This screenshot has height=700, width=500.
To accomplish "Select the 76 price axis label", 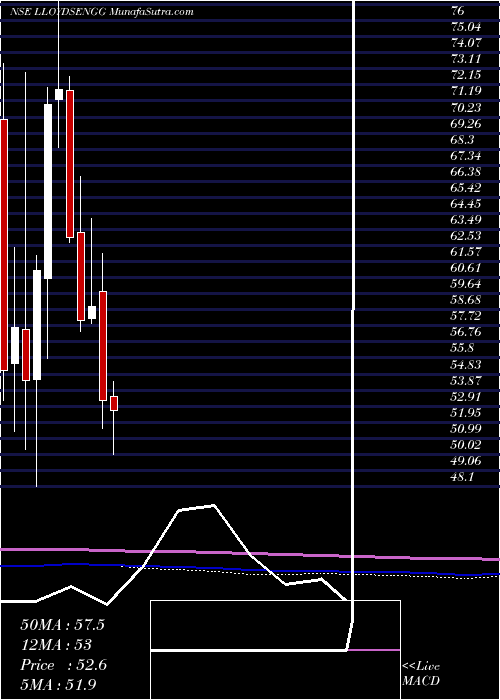I will (x=458, y=11).
